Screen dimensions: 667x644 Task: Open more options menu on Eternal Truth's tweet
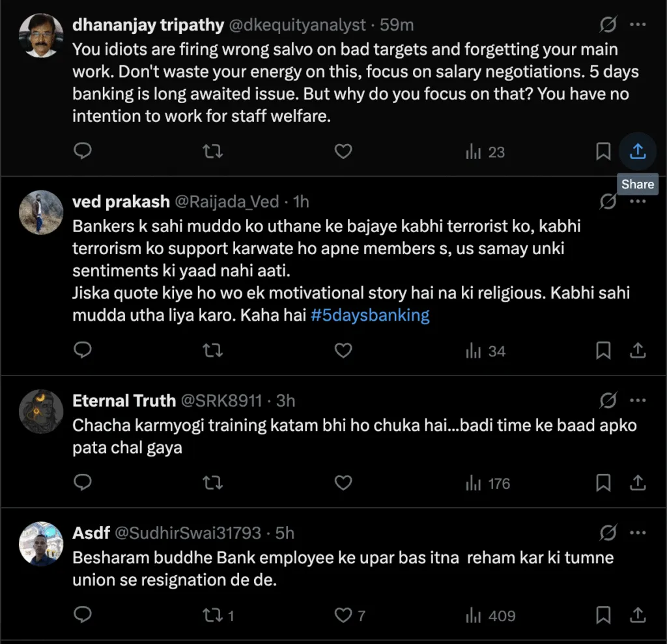pos(638,400)
